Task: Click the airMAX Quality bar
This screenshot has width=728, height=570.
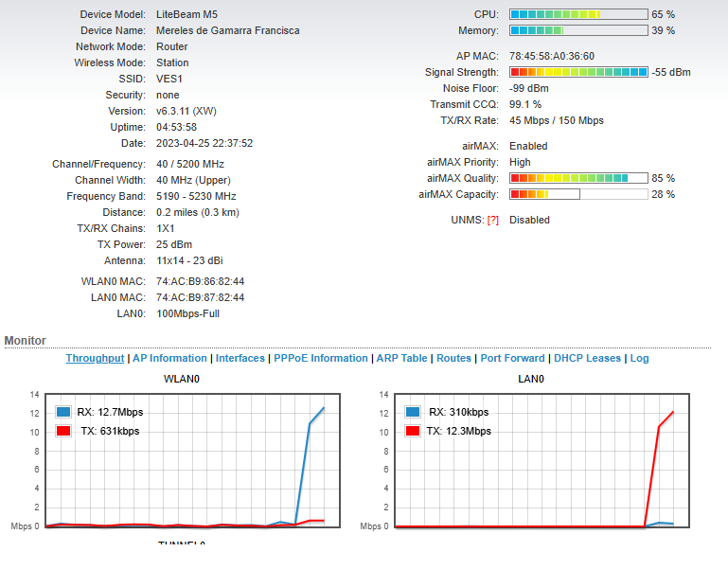Action: (x=578, y=178)
